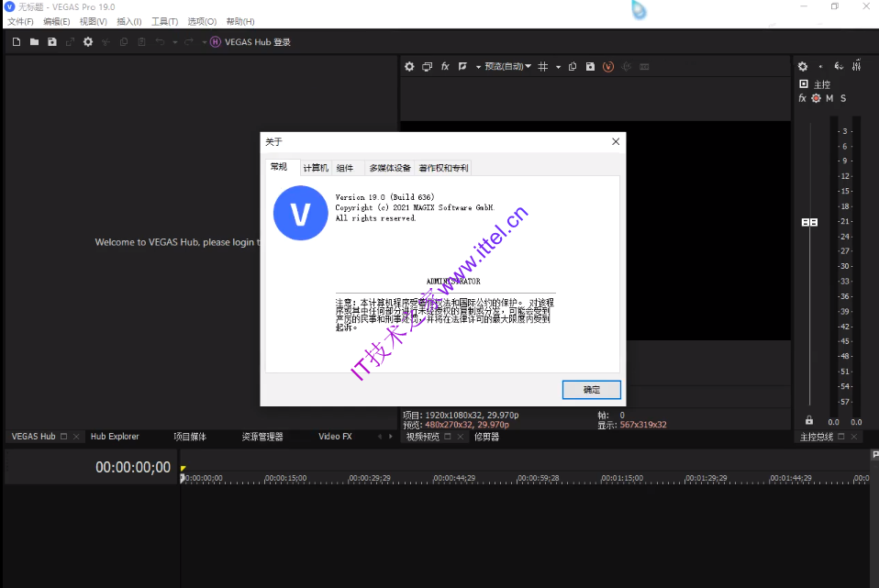Open the 插入(I) menu
Image resolution: width=879 pixels, height=588 pixels.
pos(129,22)
